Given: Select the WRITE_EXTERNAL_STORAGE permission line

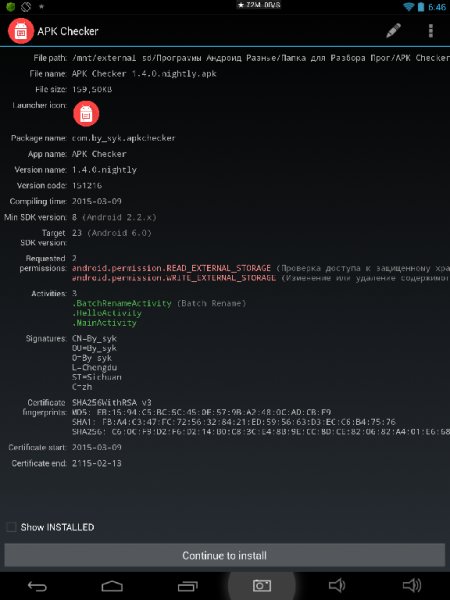Looking at the screenshot, I should [x=261, y=278].
